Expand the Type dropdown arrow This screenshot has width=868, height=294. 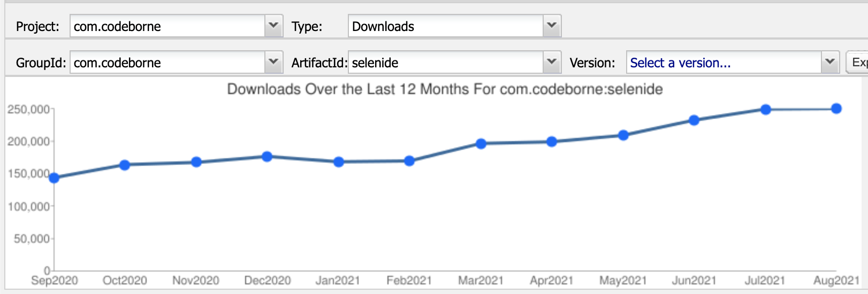tap(552, 26)
